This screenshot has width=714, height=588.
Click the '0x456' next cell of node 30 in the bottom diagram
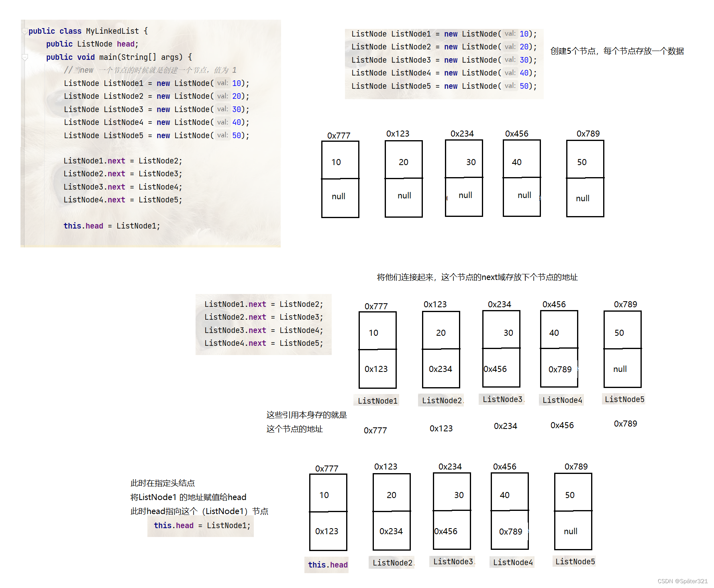point(452,530)
